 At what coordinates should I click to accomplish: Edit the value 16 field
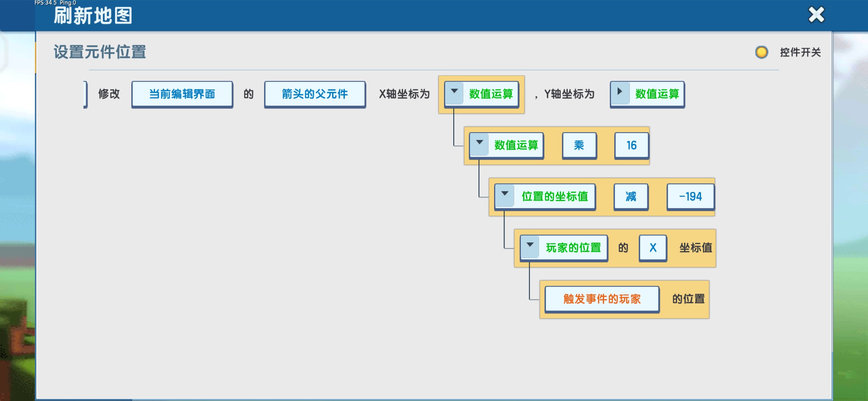(x=631, y=146)
